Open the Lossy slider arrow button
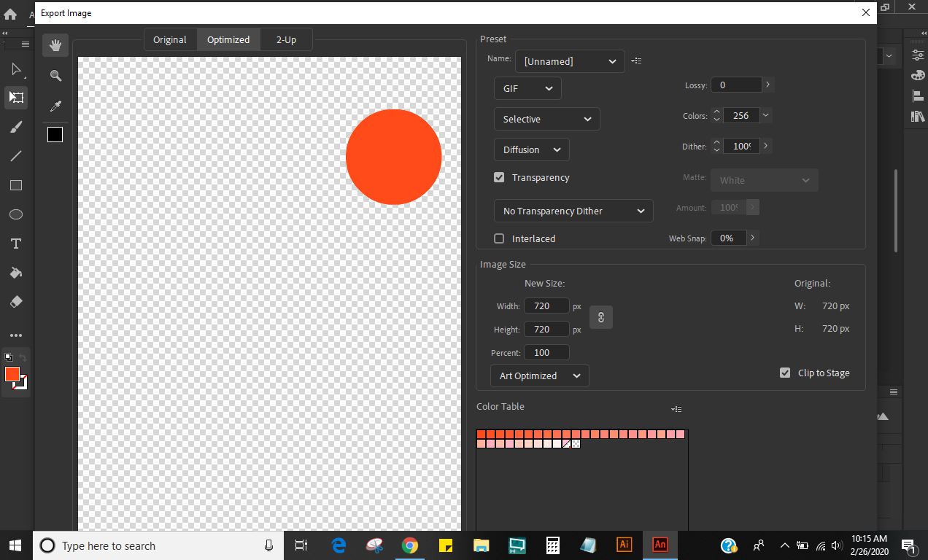Image resolution: width=928 pixels, height=560 pixels. (767, 85)
